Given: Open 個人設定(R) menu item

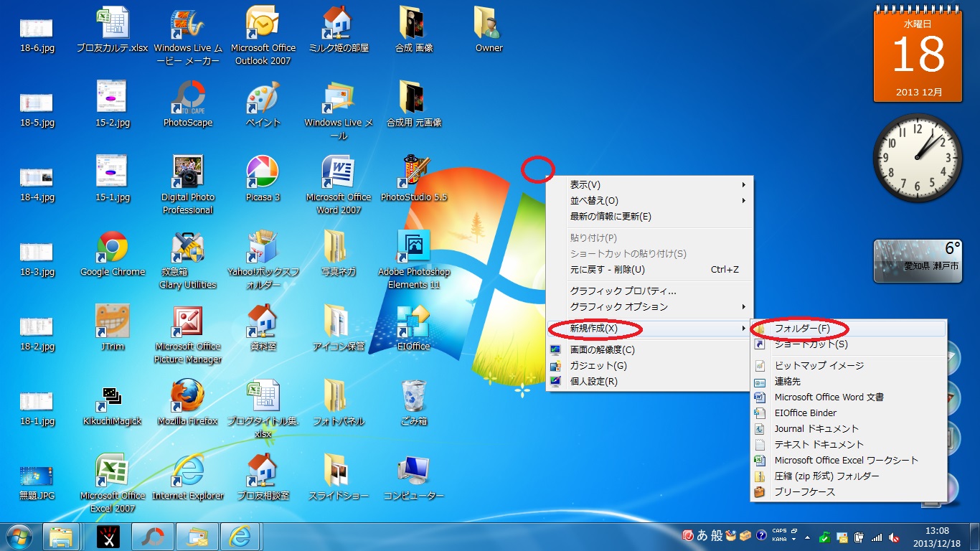Looking at the screenshot, I should (x=649, y=382).
